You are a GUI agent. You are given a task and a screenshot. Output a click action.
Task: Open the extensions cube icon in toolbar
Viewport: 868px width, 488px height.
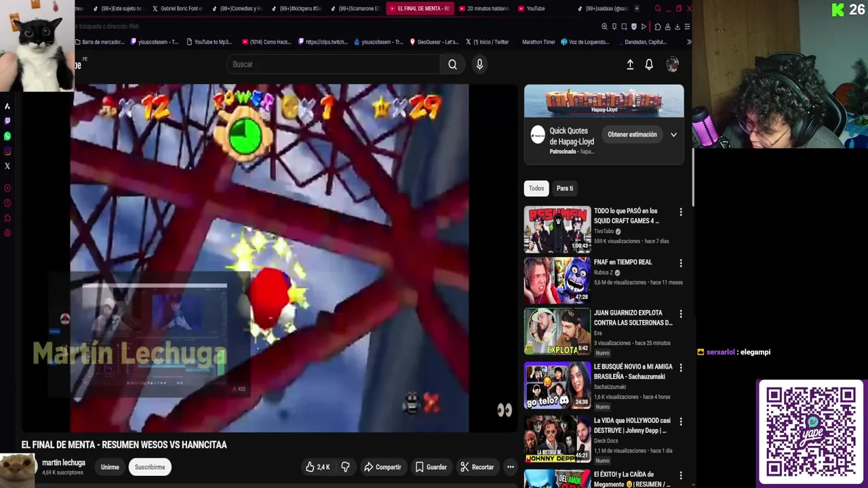point(658,26)
